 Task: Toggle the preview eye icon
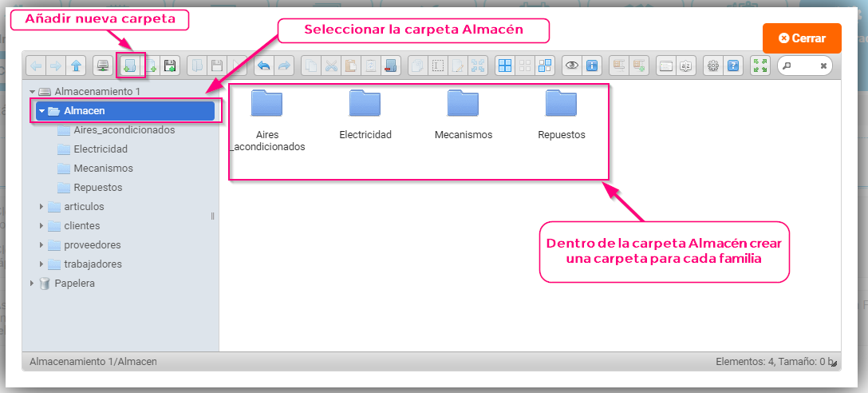pos(571,65)
